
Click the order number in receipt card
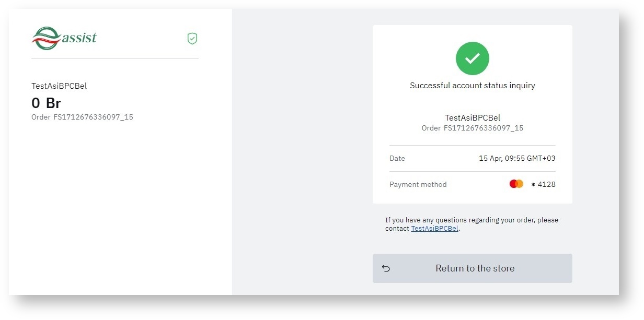click(472, 128)
